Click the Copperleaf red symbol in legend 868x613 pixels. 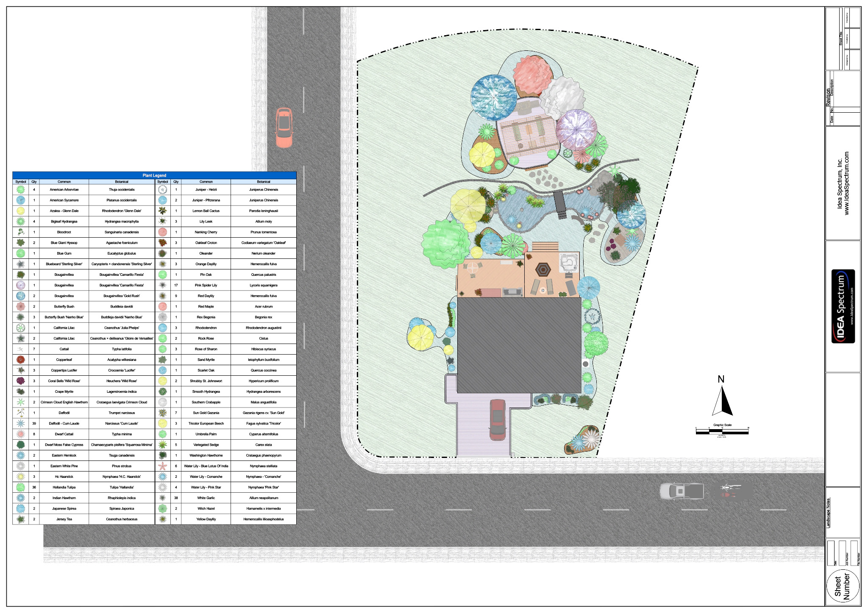[20, 360]
